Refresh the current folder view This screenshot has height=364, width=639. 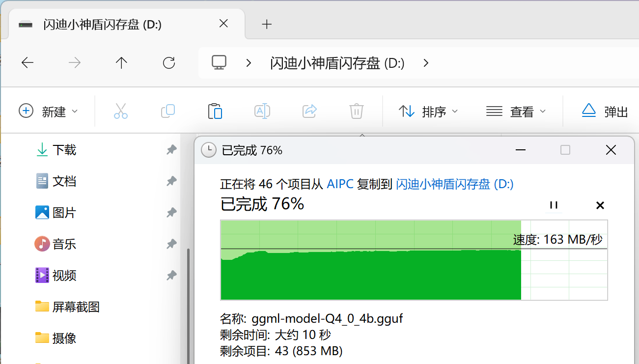168,63
